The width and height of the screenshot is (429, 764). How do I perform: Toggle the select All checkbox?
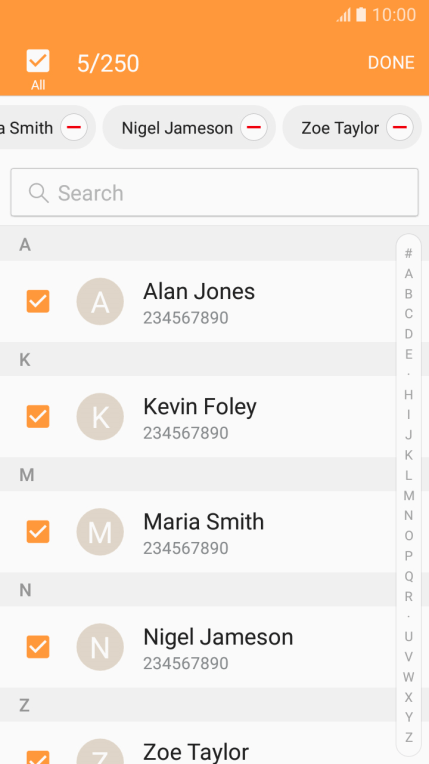click(38, 61)
